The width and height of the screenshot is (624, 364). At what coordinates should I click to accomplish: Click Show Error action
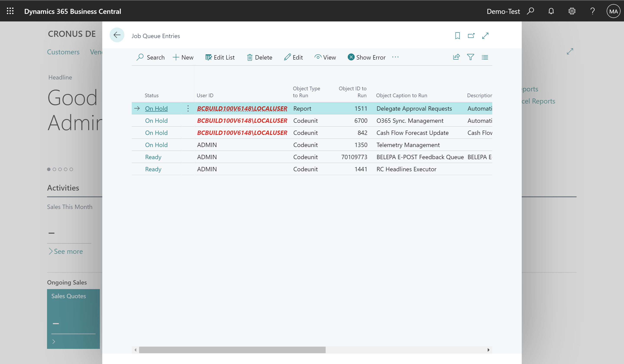[366, 57]
